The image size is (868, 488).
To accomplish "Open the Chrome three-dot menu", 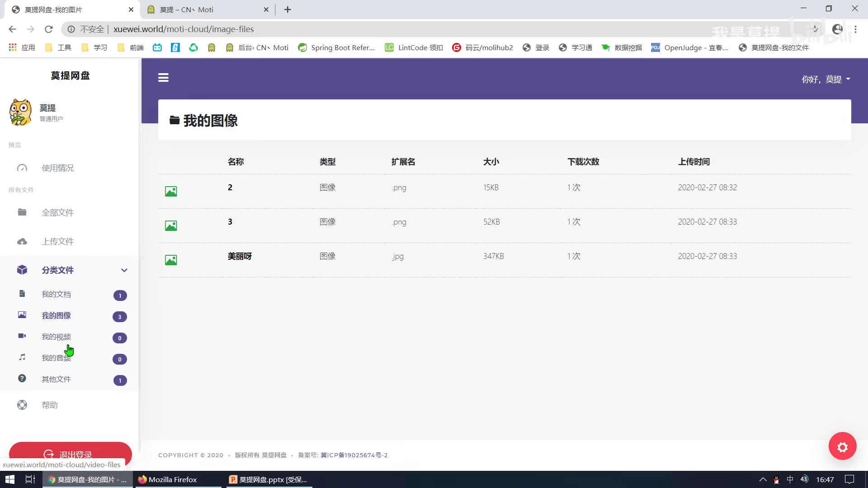I will pos(855,29).
